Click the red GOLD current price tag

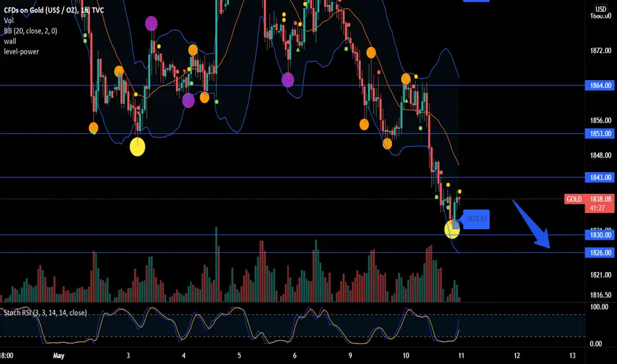[574, 199]
